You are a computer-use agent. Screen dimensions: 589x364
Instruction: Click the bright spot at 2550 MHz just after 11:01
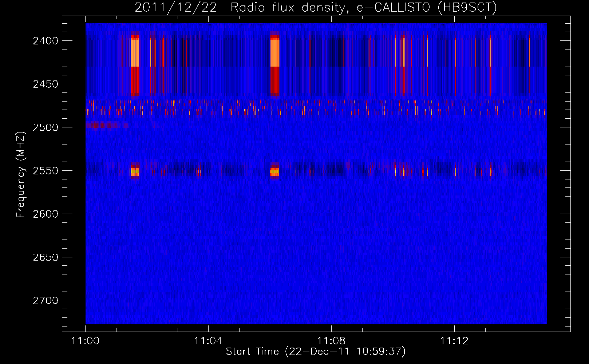(134, 171)
